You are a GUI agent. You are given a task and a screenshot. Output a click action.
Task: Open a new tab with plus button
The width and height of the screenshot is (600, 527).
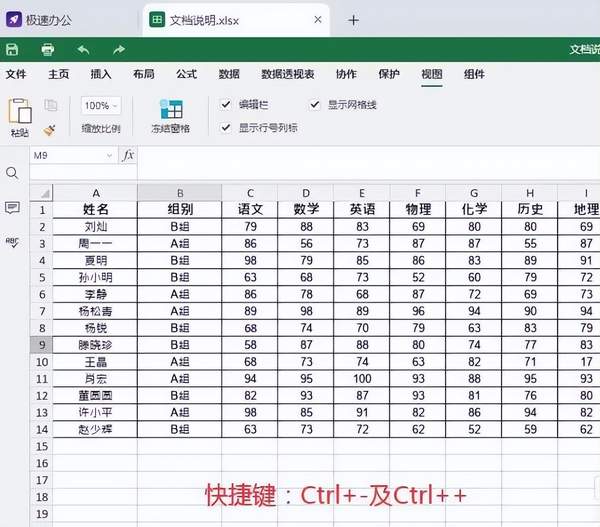pyautogui.click(x=354, y=20)
